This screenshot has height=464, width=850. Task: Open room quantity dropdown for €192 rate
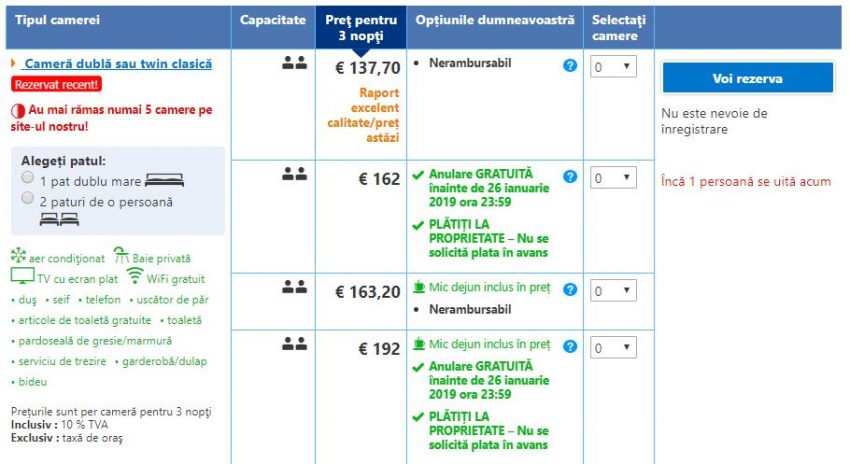click(613, 348)
